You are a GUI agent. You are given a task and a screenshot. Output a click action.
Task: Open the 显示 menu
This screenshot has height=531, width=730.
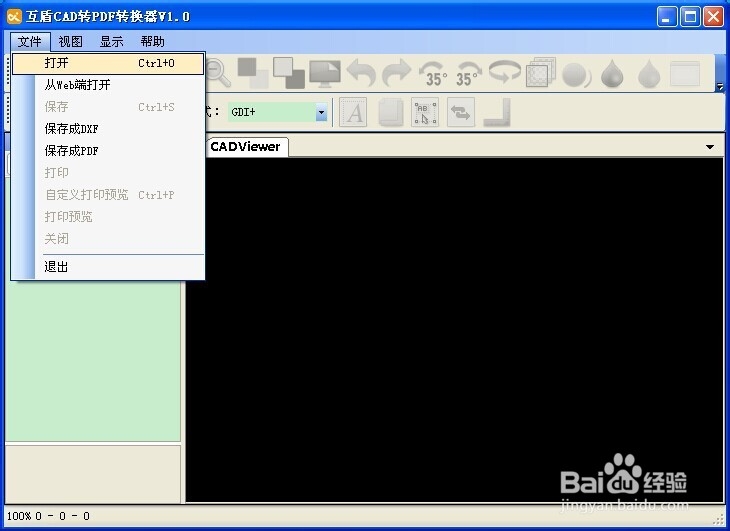click(112, 42)
